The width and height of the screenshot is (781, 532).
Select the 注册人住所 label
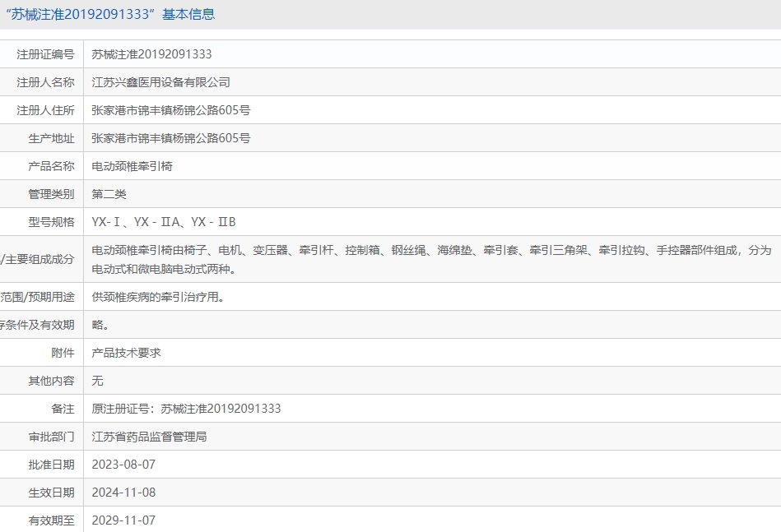[x=45, y=110]
